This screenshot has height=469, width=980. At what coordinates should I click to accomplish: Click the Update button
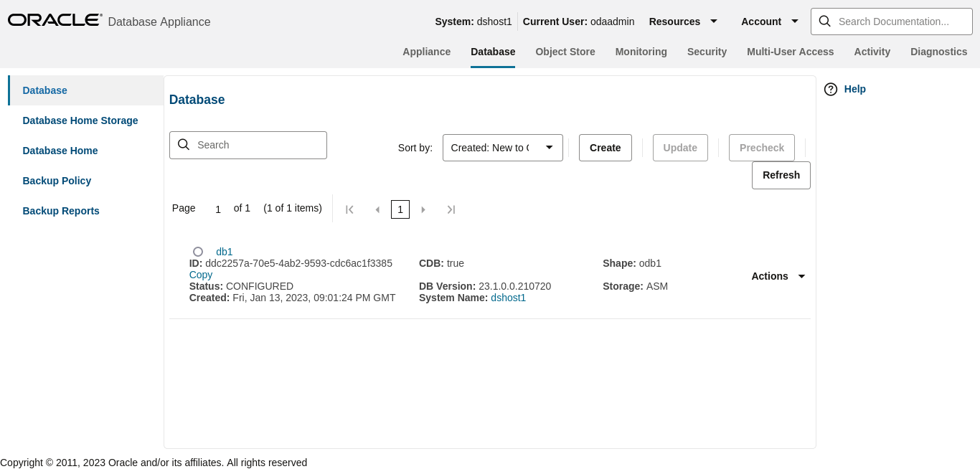click(x=680, y=148)
